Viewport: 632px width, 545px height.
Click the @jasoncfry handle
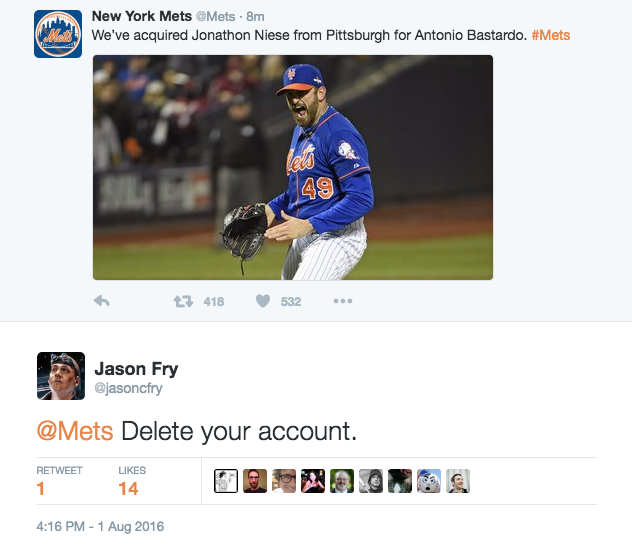(x=128, y=389)
